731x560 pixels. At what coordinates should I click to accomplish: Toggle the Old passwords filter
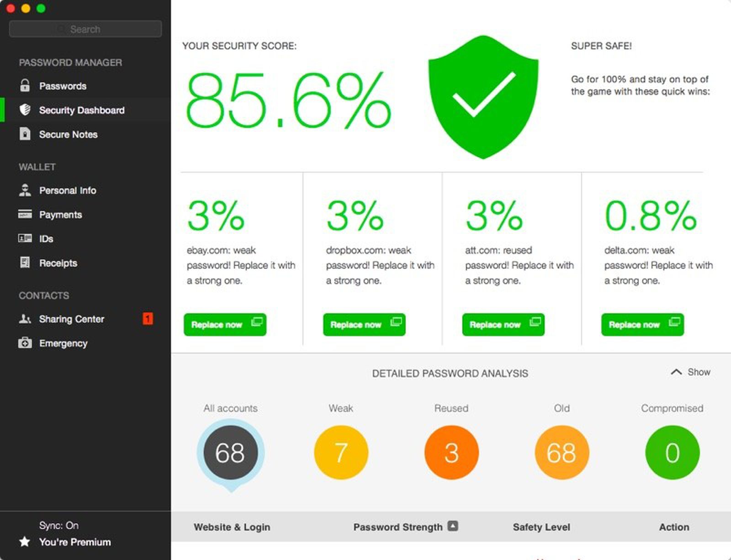click(561, 453)
